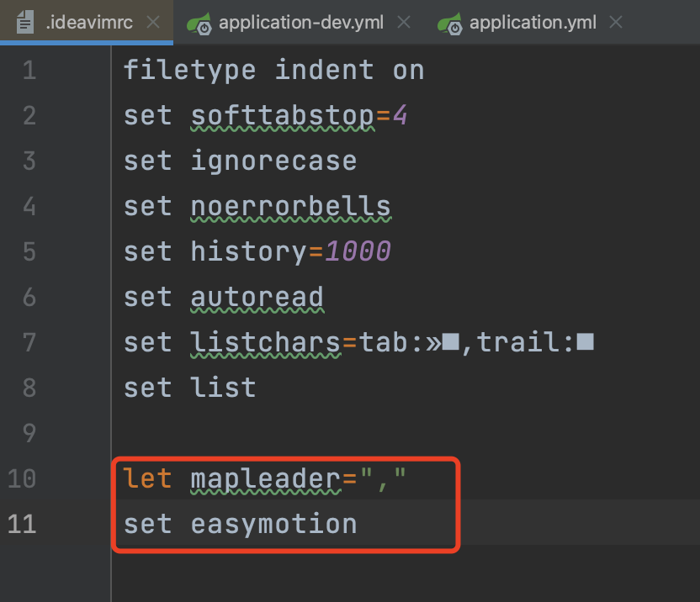The height and width of the screenshot is (602, 700).
Task: Click line number 1 in the gutter
Action: pyautogui.click(x=29, y=71)
